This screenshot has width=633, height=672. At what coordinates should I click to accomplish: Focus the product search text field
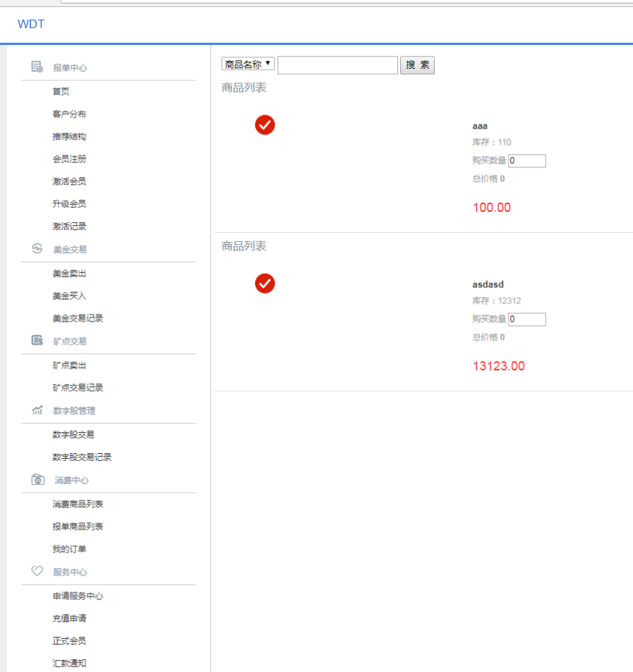(x=338, y=65)
